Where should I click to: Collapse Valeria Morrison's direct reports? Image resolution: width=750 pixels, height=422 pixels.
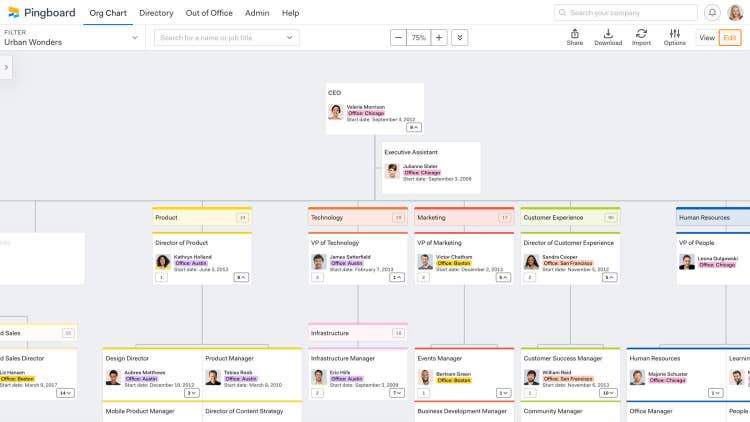click(x=413, y=127)
